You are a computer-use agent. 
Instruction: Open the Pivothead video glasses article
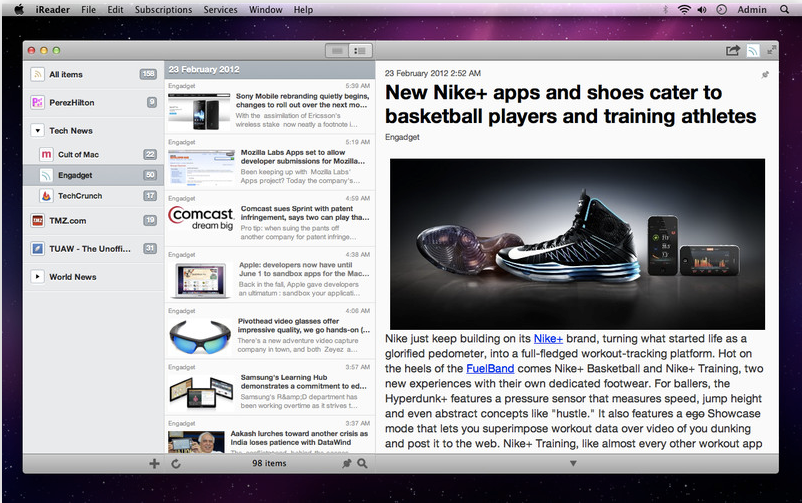pyautogui.click(x=270, y=333)
